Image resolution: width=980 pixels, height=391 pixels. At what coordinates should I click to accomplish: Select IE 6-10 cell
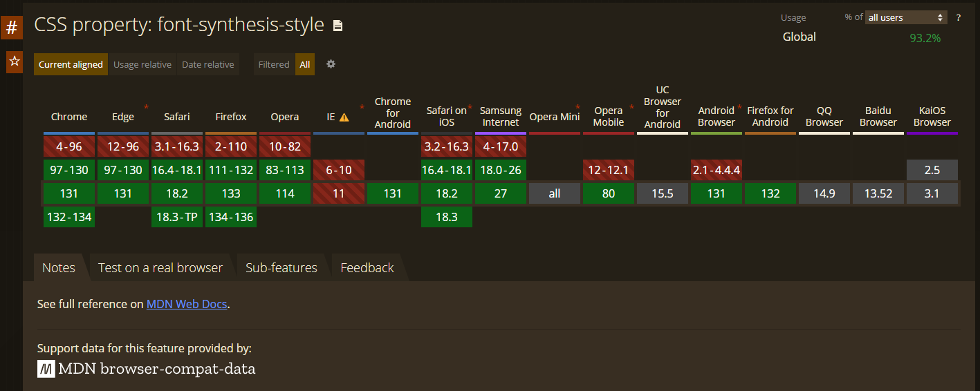click(339, 170)
